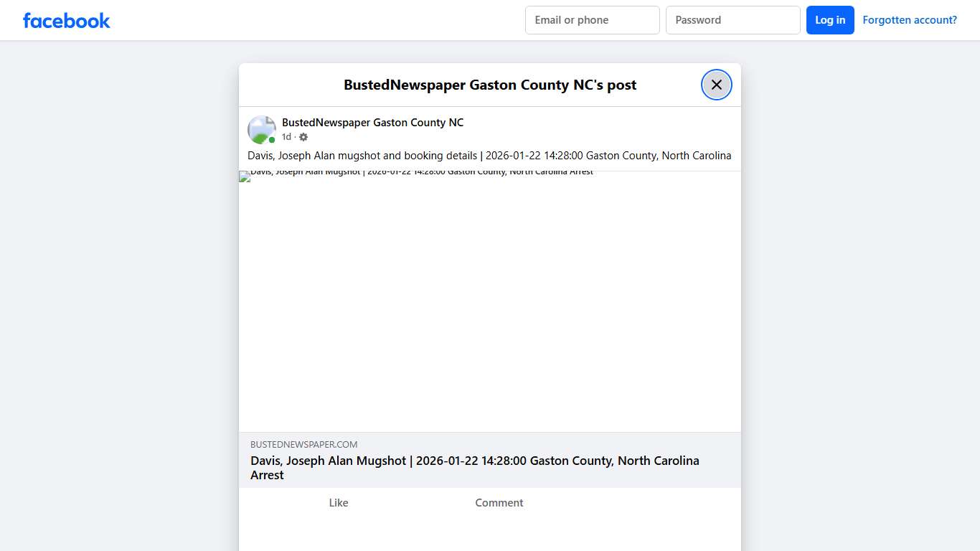Open the BUSTEDNEWSPAPER.COM source domain
Screen dimensions: 980x551
303,445
